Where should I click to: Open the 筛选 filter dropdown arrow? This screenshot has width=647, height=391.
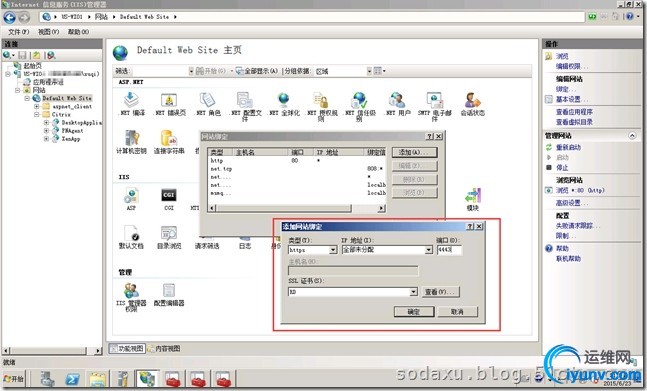click(x=191, y=71)
